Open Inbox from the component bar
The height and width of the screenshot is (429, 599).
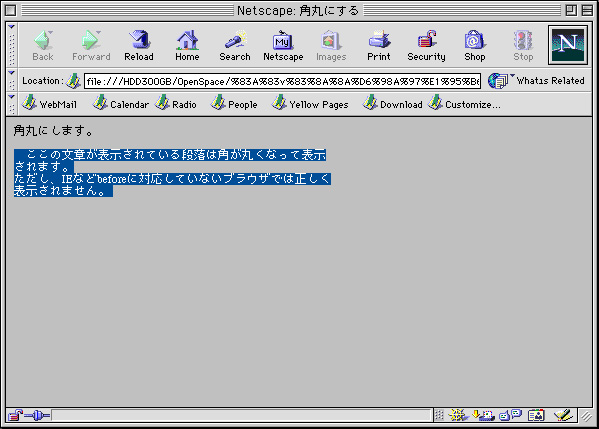point(483,415)
